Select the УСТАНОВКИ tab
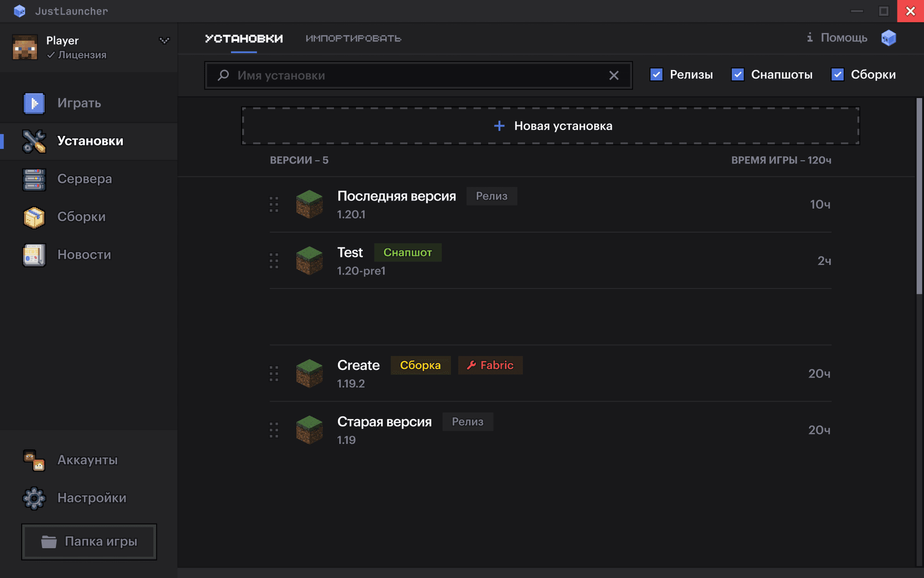This screenshot has width=924, height=578. click(244, 38)
